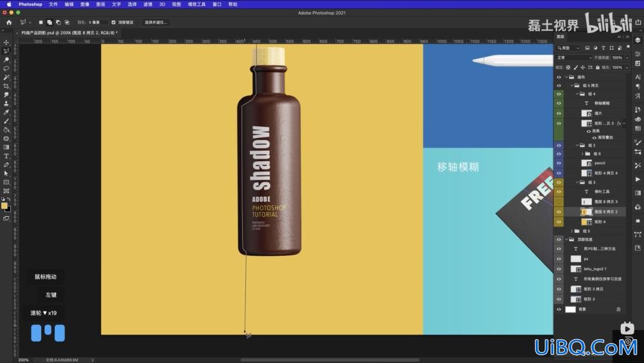Hide the 图层 8 拷贝 2 layer
The height and width of the screenshot is (363, 644).
tap(558, 211)
